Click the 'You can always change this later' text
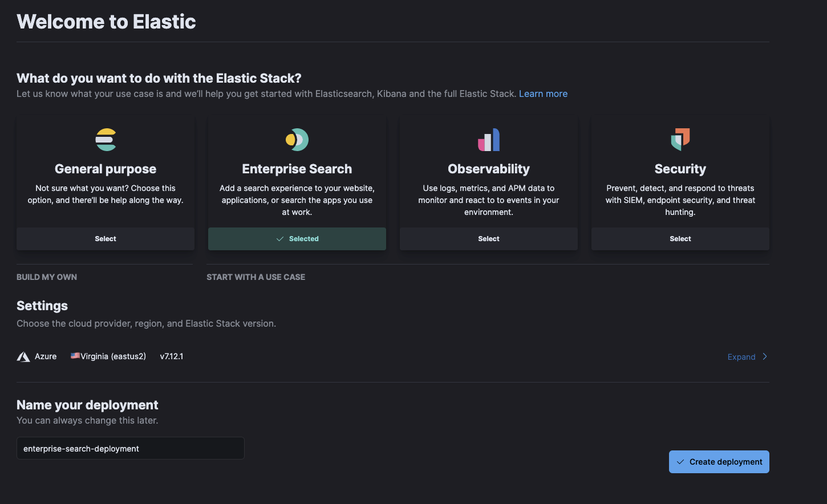The height and width of the screenshot is (504, 827). coord(87,420)
